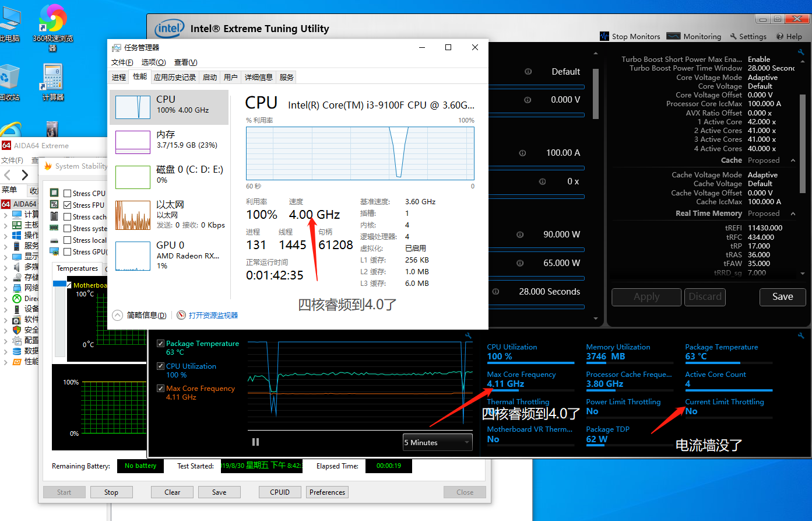Click the This PC desktop icon

9,23
